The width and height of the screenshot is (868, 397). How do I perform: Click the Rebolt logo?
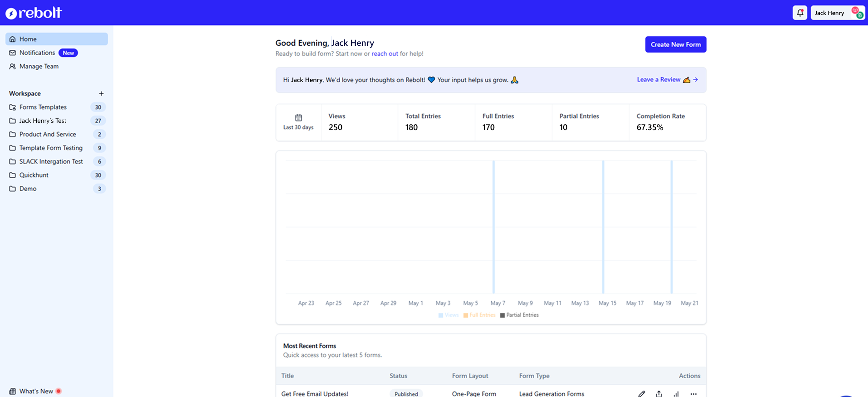34,13
